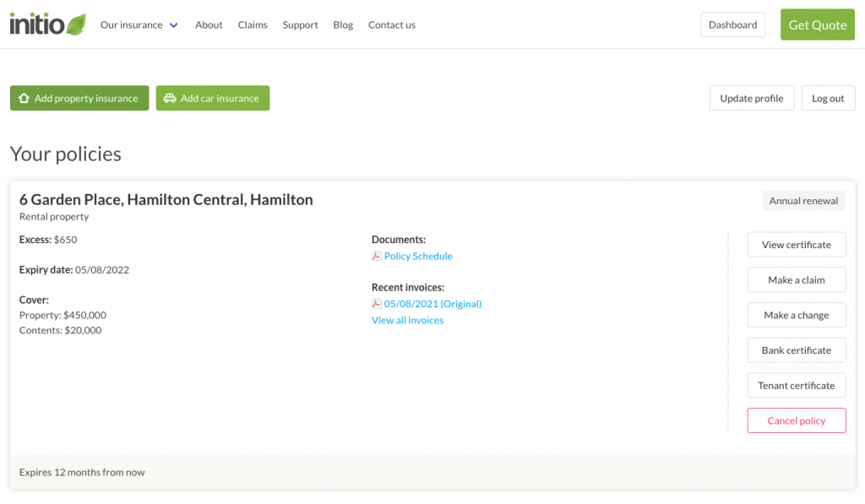Viewport: 865px width, 504px height.
Task: Log out of the account
Action: (x=828, y=98)
